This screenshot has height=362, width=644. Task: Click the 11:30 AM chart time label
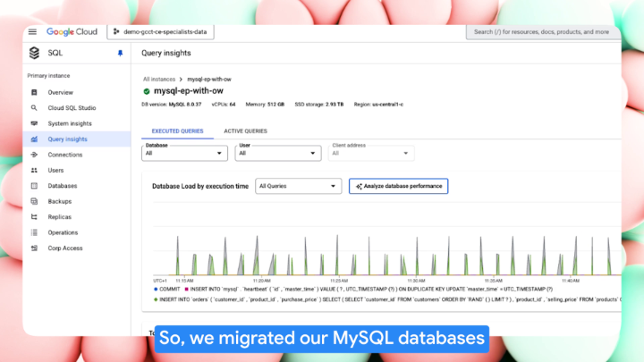point(416,281)
